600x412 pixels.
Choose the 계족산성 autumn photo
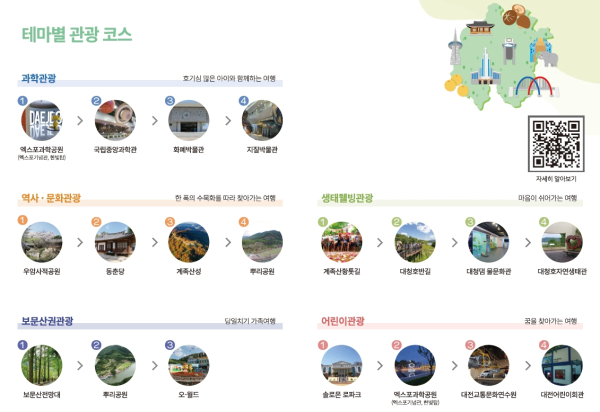tap(188, 243)
